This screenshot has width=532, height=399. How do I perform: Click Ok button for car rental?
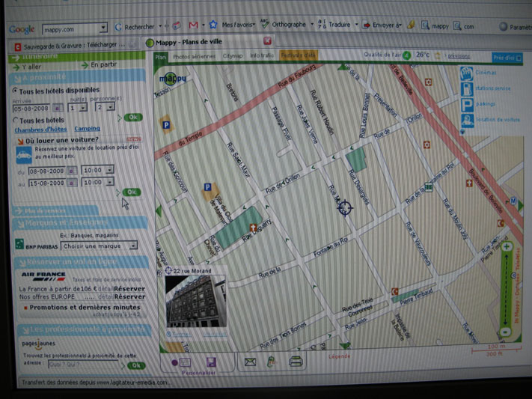(131, 192)
